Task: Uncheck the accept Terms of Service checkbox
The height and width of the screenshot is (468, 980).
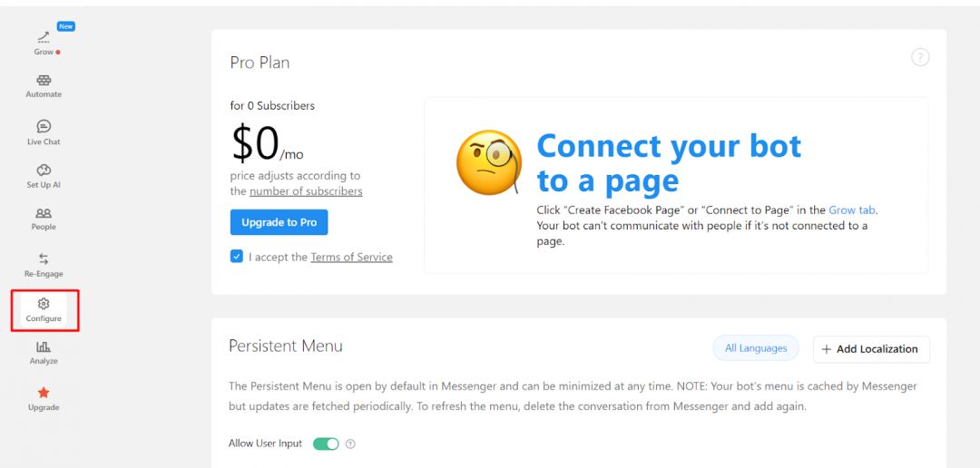Action: [237, 257]
